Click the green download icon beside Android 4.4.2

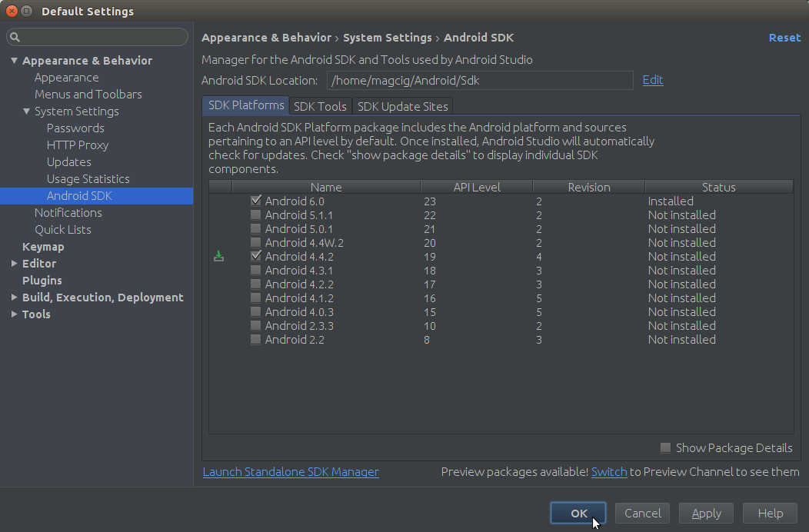[218, 257]
